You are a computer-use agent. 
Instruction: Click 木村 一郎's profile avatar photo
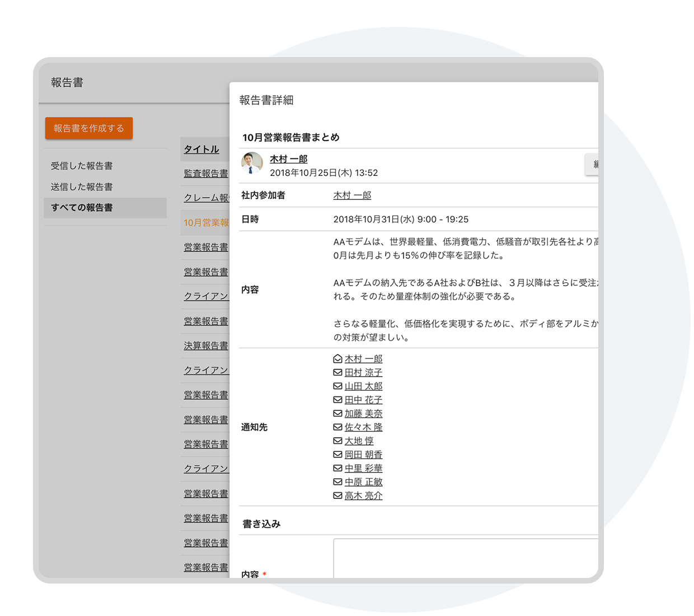tap(252, 164)
